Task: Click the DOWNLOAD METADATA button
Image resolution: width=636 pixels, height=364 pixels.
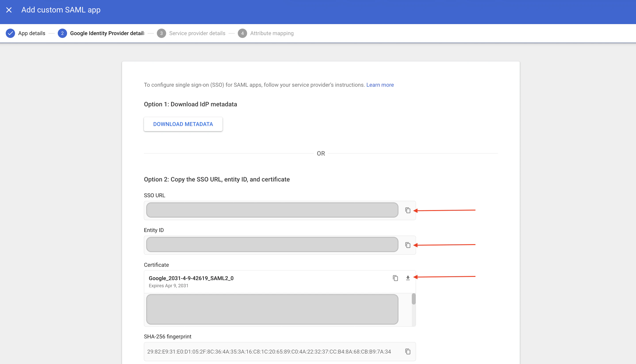Action: [x=183, y=124]
